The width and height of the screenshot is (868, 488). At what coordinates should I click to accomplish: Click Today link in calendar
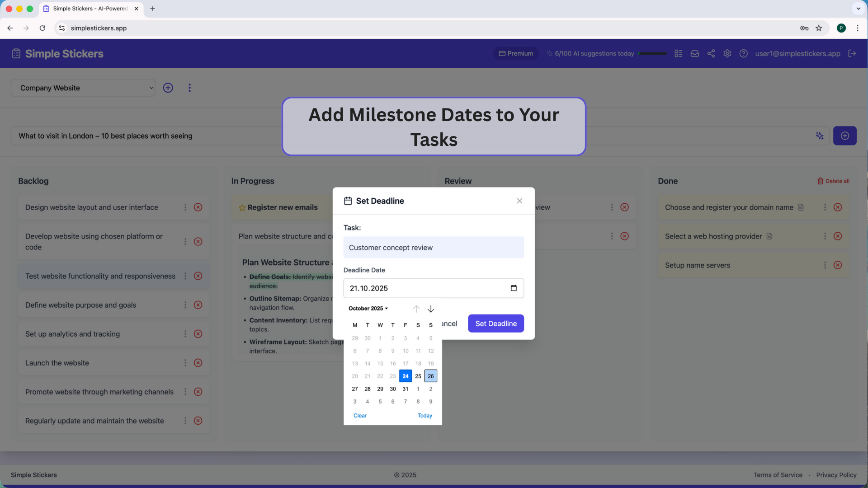click(x=425, y=416)
